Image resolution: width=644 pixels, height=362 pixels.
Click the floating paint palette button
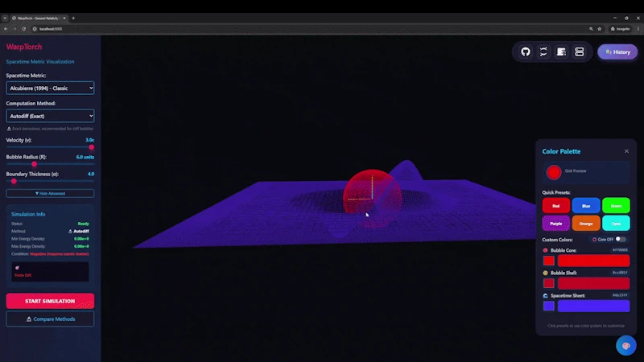tap(626, 346)
